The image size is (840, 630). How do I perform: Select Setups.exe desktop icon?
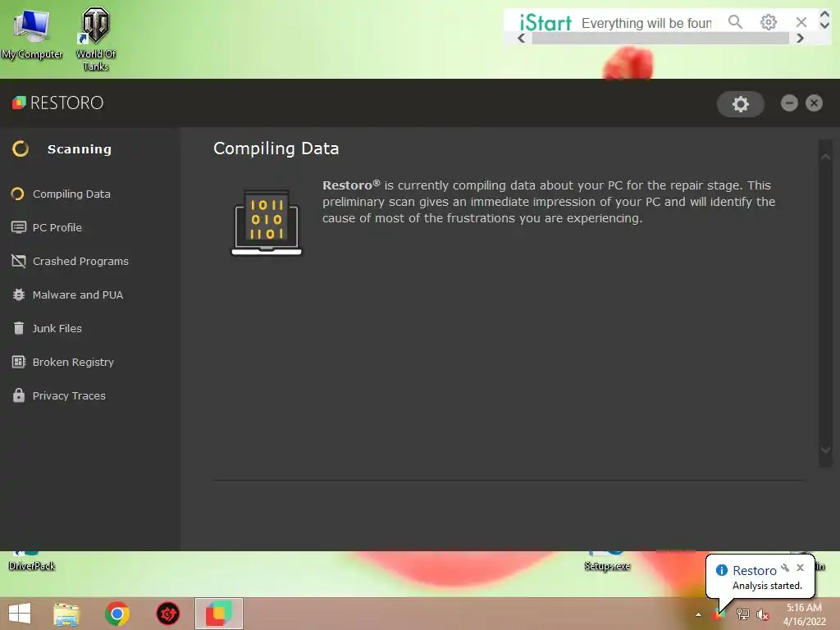607,561
